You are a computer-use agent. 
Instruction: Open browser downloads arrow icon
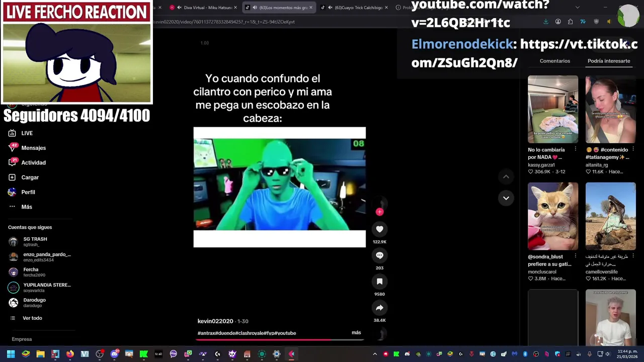(546, 22)
